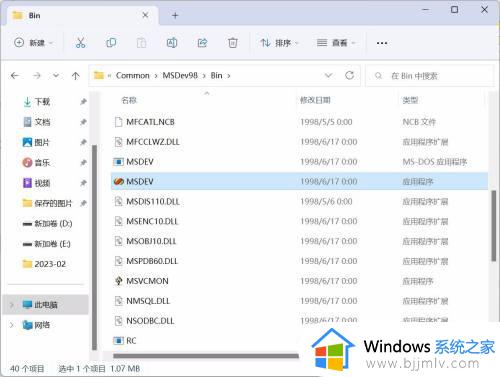
Task: Select the highlighted MSDEV application
Action: 299,182
